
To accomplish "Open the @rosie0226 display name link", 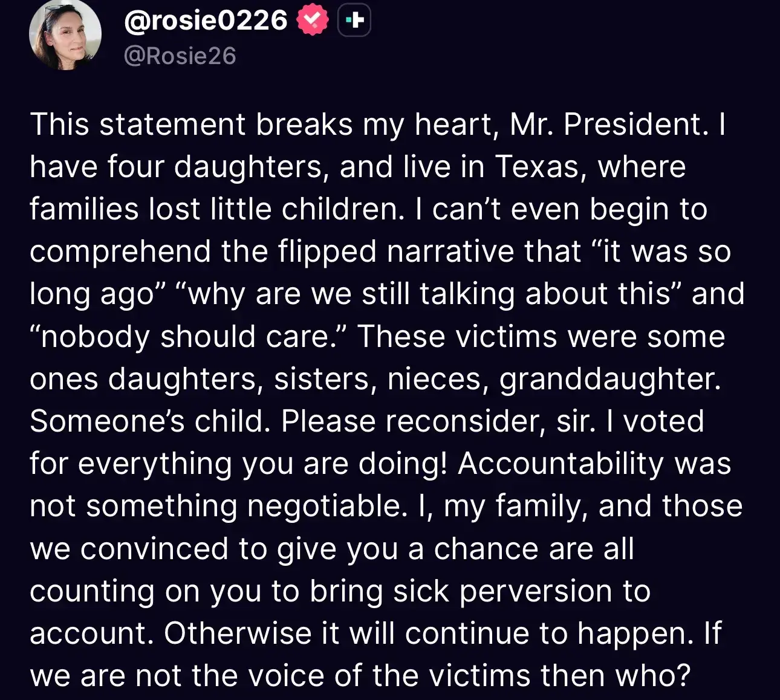I will 206,21.
